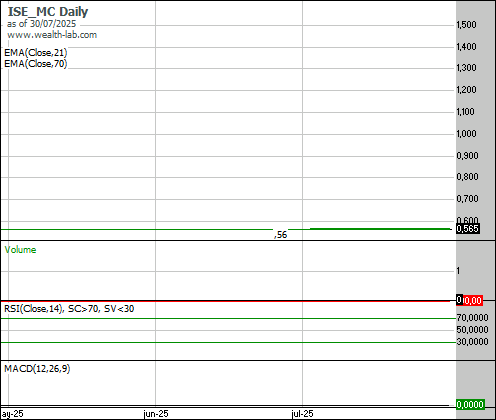The width and height of the screenshot is (496, 420).
Task: Select the EMA(Close,70) indicator label
Action: click(x=36, y=63)
